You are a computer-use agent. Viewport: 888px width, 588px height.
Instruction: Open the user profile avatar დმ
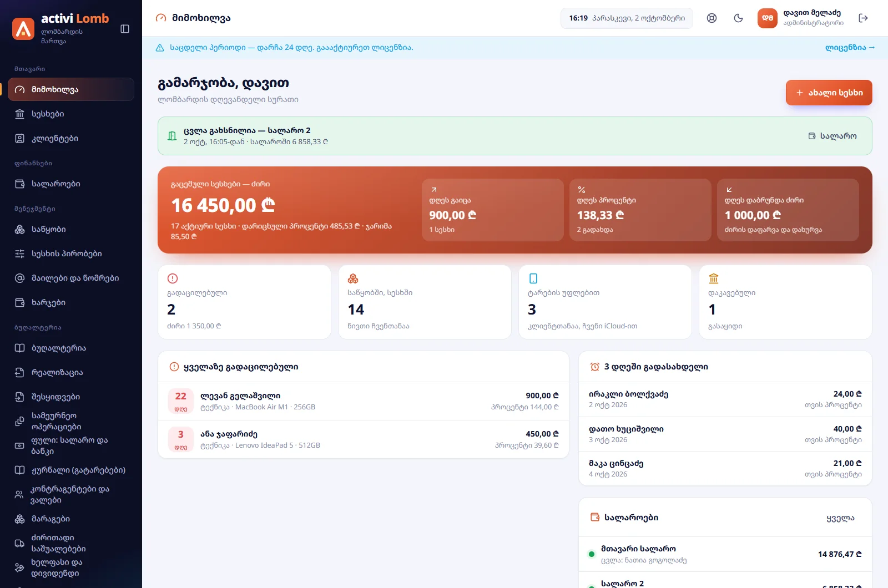767,18
